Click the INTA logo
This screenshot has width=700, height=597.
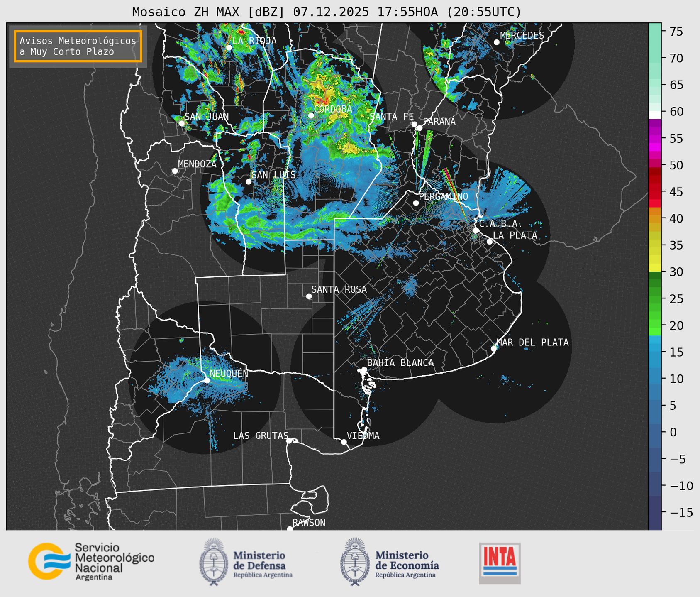click(x=500, y=563)
